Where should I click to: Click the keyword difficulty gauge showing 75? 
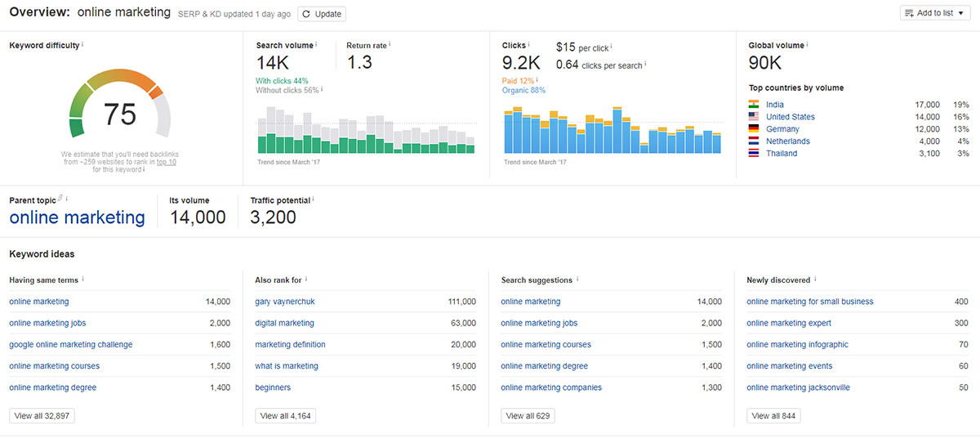pyautogui.click(x=120, y=110)
